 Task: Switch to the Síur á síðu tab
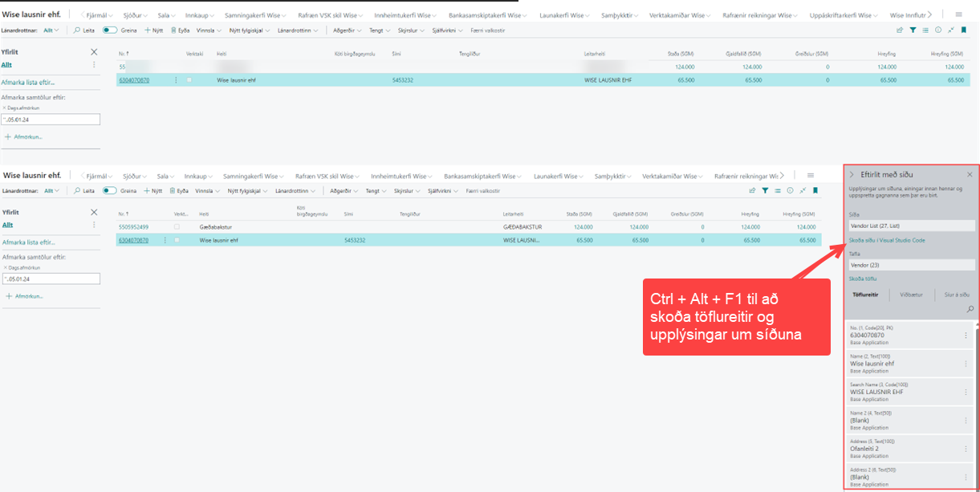click(955, 295)
